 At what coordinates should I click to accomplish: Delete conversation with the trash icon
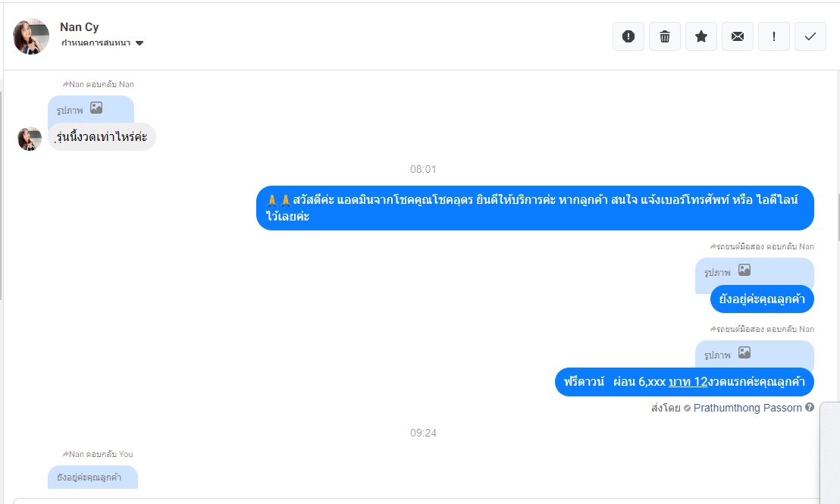pyautogui.click(x=665, y=36)
